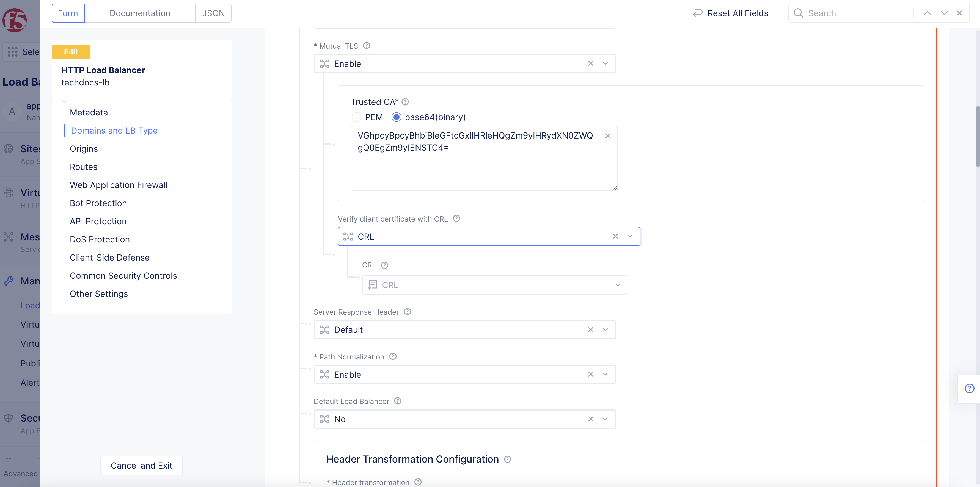Clear the Trusted CA text content
Image resolution: width=980 pixels, height=487 pixels.
point(608,136)
